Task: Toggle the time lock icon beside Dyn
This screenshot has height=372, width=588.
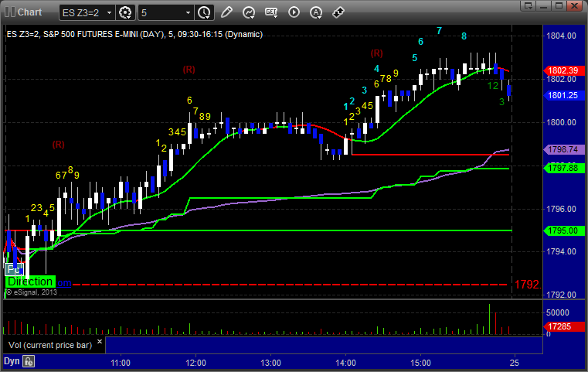Action: pyautogui.click(x=29, y=361)
